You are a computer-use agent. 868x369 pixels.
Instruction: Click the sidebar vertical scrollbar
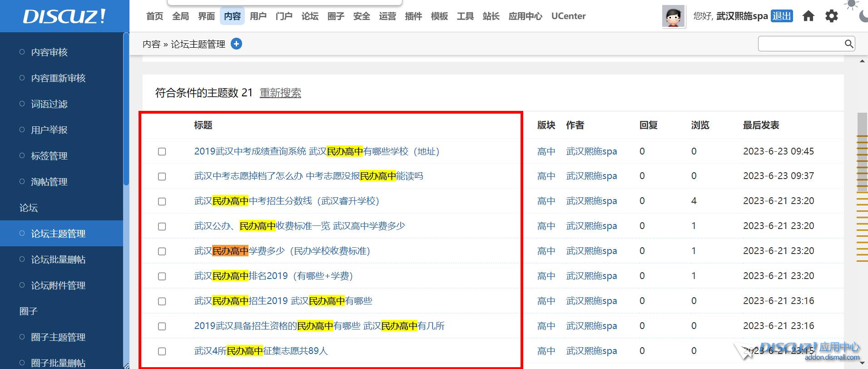click(126, 109)
